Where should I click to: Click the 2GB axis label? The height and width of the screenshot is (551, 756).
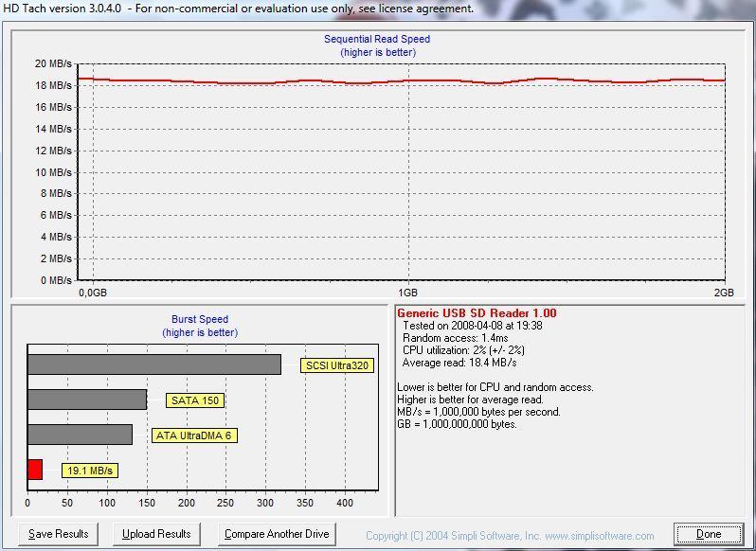point(724,293)
